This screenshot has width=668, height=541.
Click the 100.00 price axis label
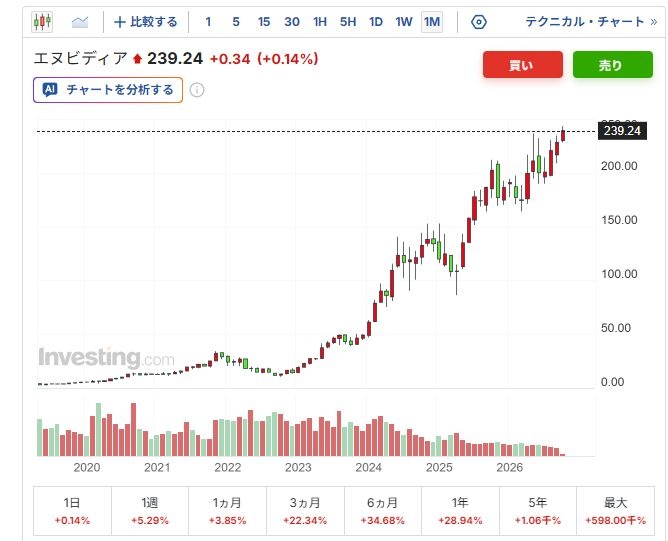point(619,274)
